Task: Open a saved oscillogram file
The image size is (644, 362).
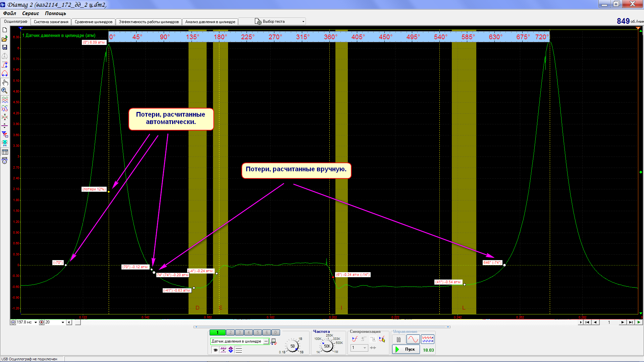Action: pyautogui.click(x=5, y=39)
